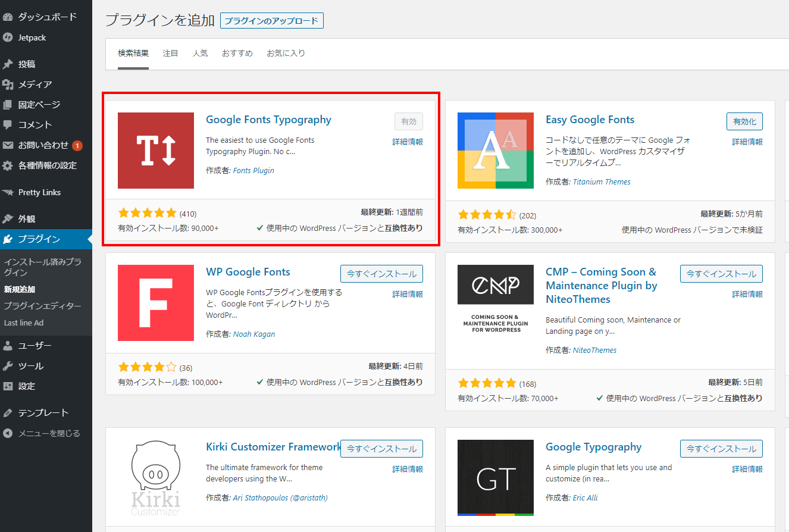The height and width of the screenshot is (532, 789).
Task: Click star rating of WP Google Fonts
Action: click(148, 367)
